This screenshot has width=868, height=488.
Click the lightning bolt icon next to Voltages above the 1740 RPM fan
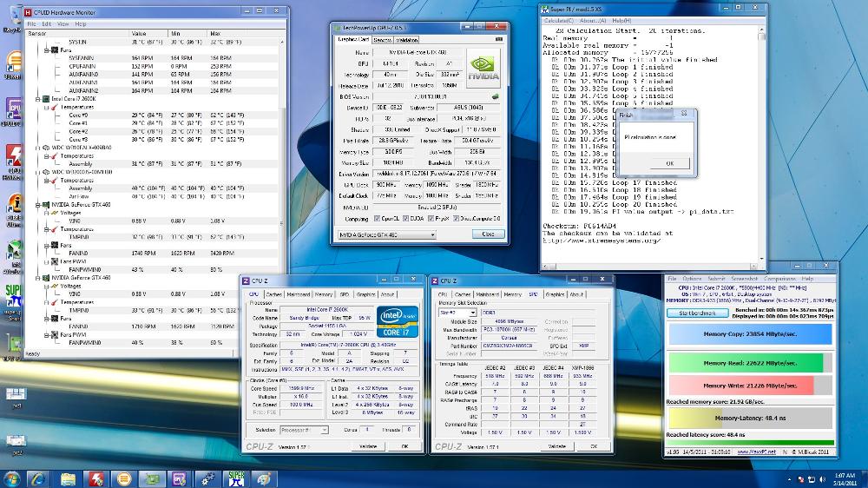[54, 213]
